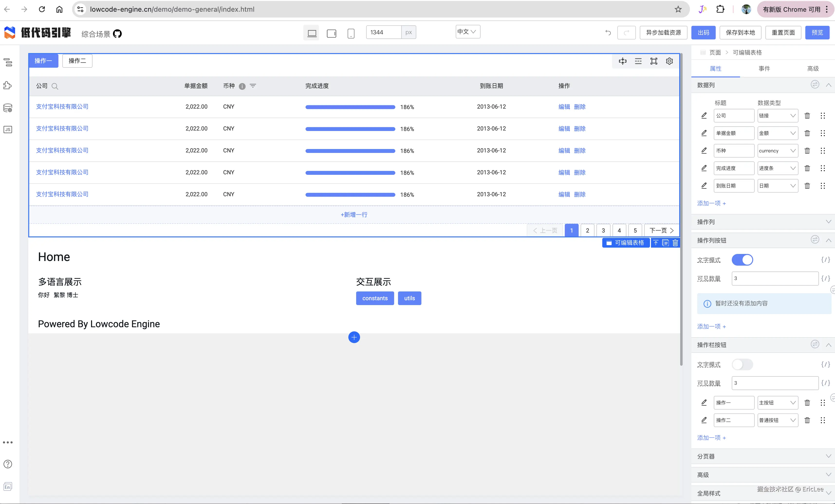The width and height of the screenshot is (835, 504).
Task: Open the JS source code panel
Action: (x=8, y=130)
